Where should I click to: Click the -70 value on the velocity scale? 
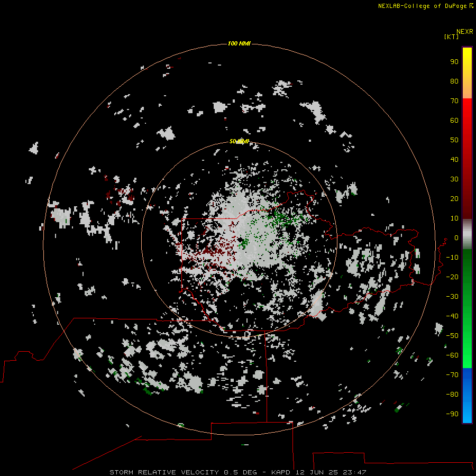(x=452, y=375)
